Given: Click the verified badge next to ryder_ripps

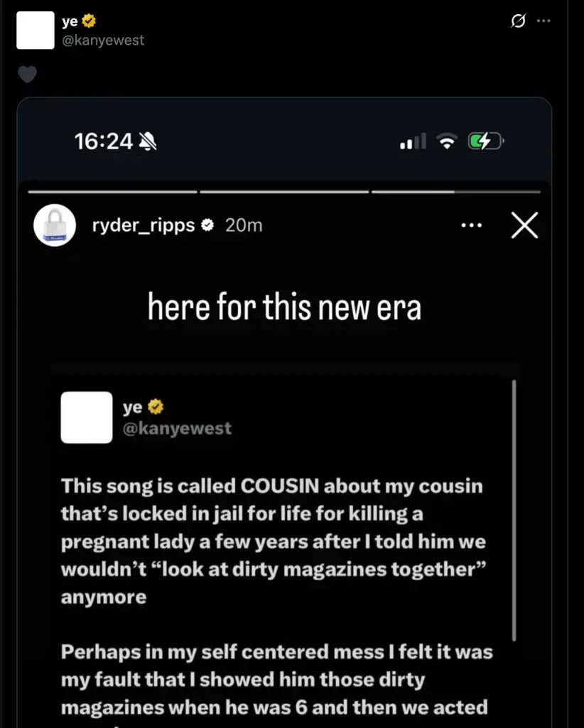Looking at the screenshot, I should point(208,226).
